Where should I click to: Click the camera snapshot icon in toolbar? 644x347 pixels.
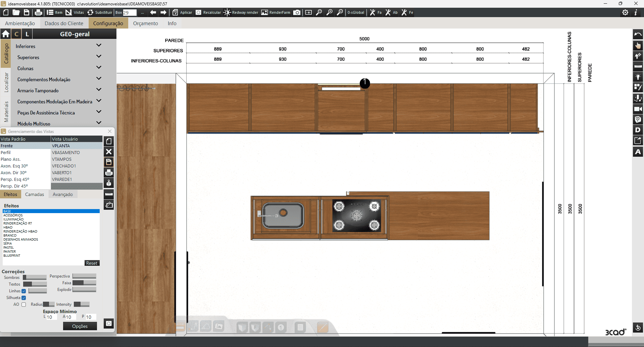click(297, 12)
